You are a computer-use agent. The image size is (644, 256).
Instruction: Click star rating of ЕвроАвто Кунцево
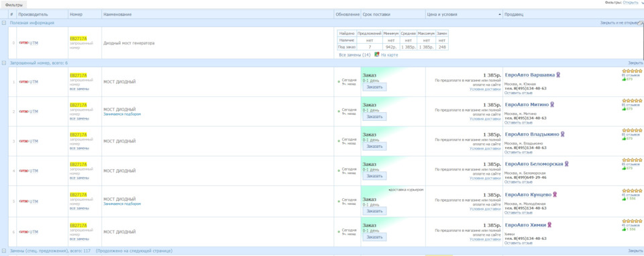click(632, 190)
